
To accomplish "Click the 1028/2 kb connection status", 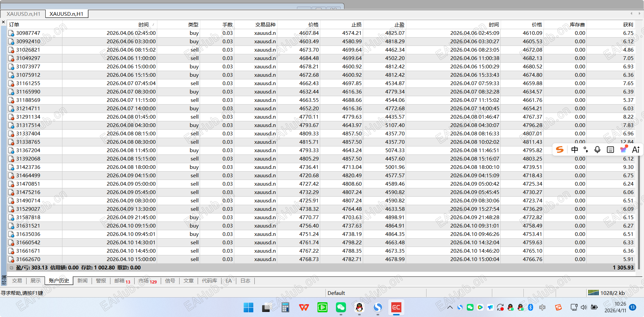I will tap(606, 293).
